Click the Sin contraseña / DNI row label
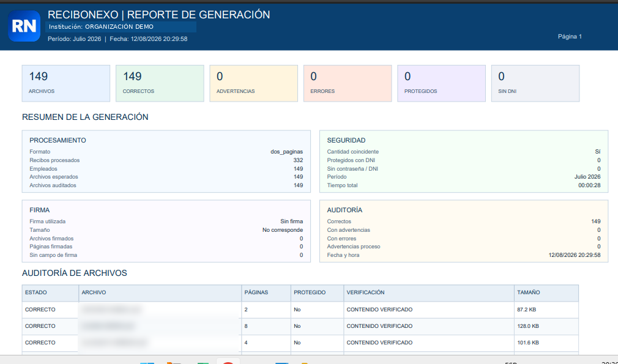This screenshot has height=364, width=618. coord(352,169)
